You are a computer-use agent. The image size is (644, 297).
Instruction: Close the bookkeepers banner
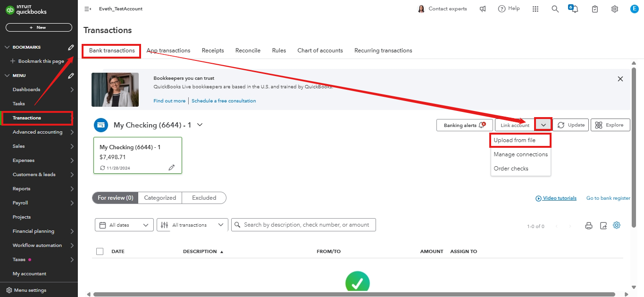(620, 79)
